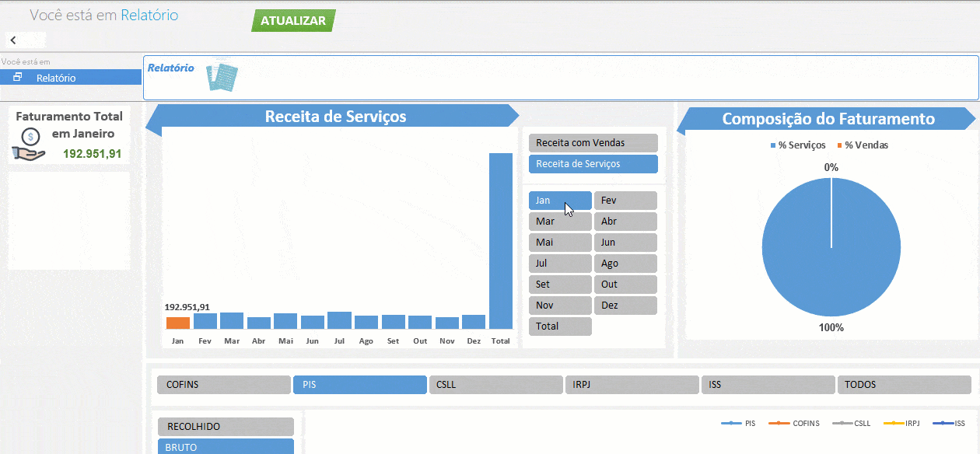This screenshot has height=454, width=980.
Task: Click the window icon beside Relatório
Action: coord(18,77)
